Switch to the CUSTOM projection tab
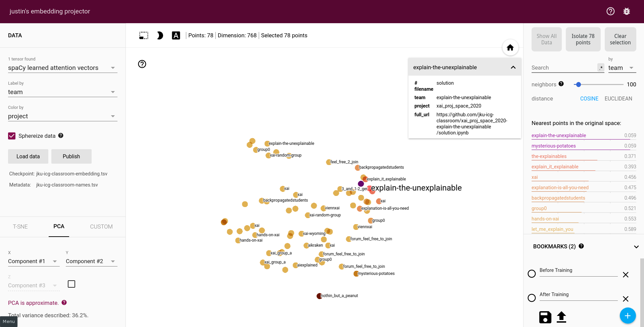 [101, 227]
